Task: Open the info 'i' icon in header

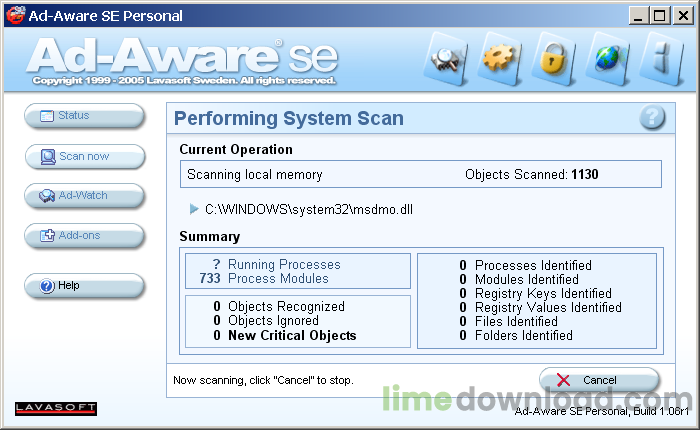Action: (x=662, y=59)
